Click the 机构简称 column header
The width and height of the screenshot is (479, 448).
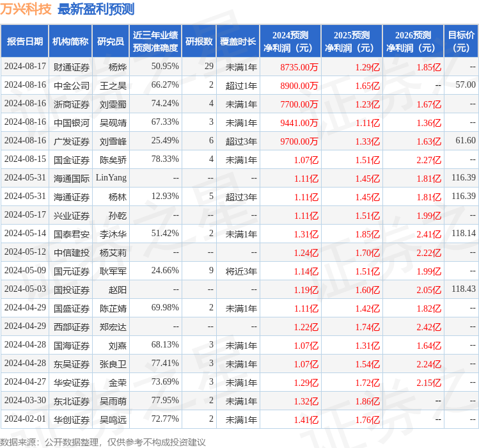click(x=70, y=42)
